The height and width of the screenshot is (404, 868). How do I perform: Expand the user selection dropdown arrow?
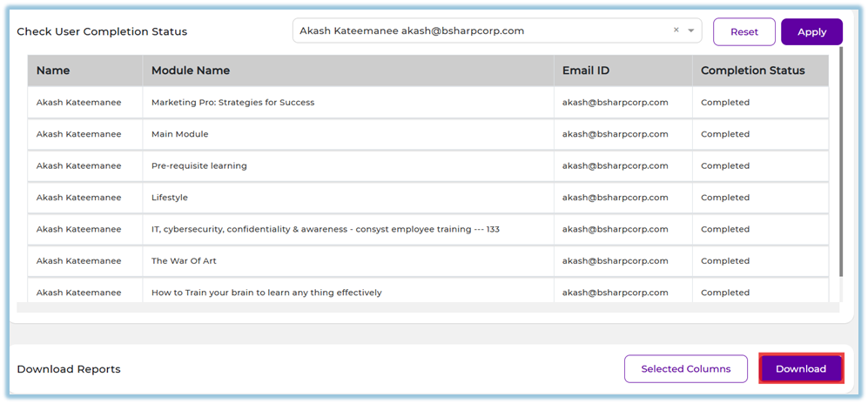(691, 30)
